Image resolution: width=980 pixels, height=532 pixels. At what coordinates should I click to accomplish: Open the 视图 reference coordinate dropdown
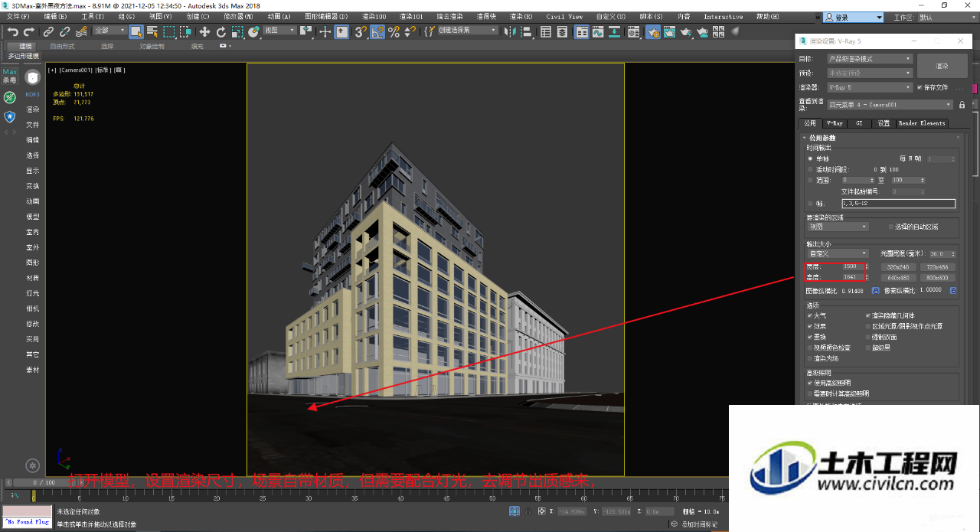point(279,31)
